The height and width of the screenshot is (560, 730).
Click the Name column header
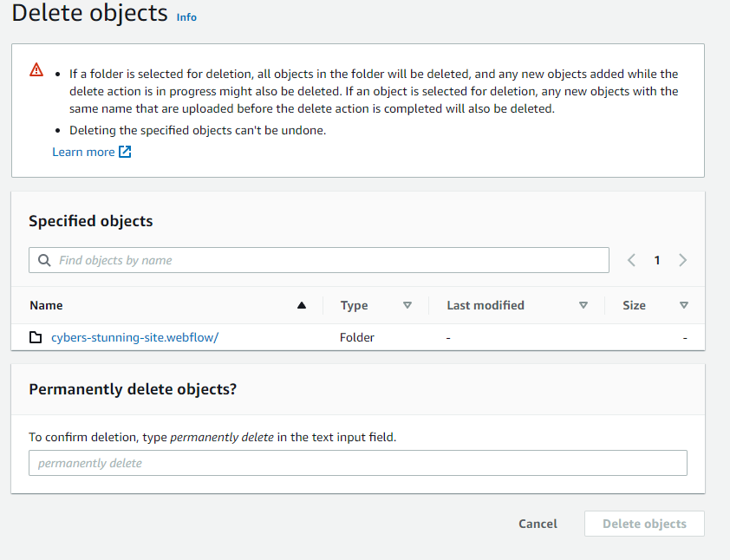46,305
